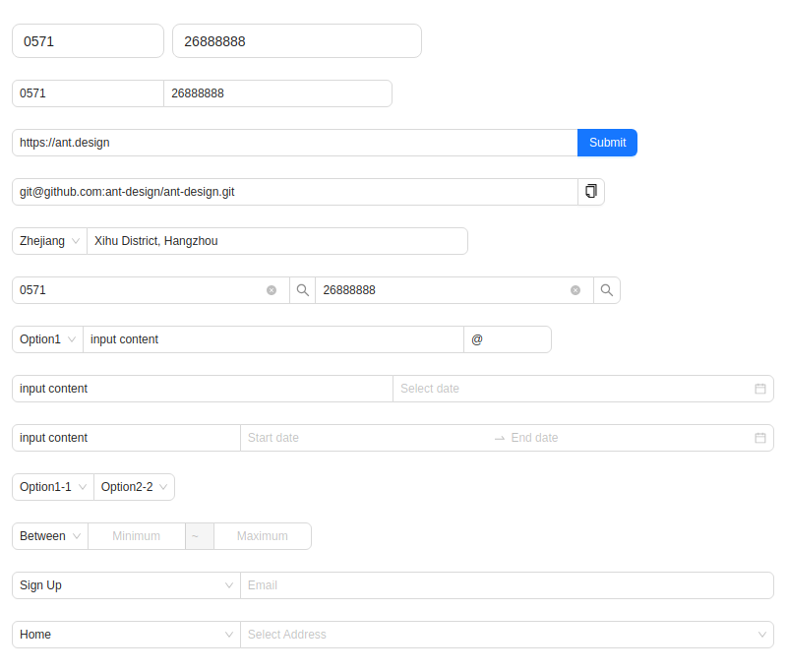Clear the 0571 phone code field
This screenshot has width=787, height=672.
[x=272, y=290]
